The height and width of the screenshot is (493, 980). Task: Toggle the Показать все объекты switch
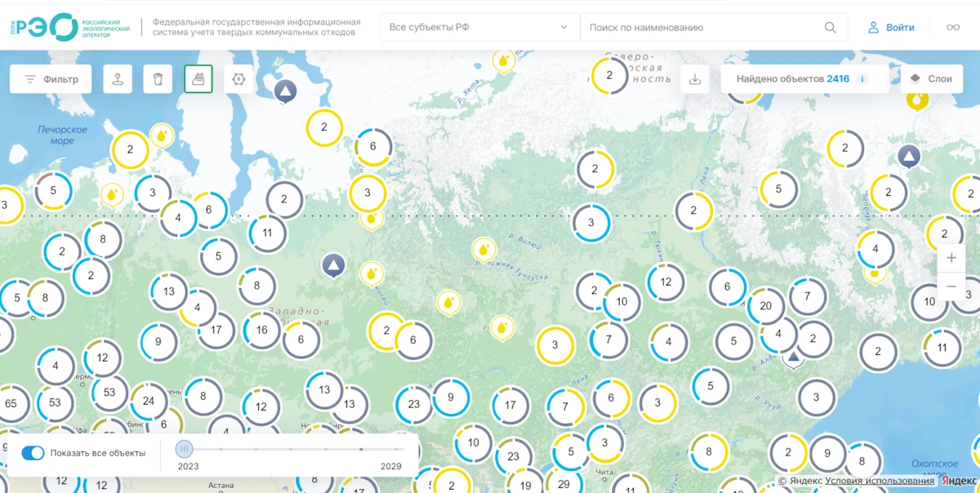(33, 453)
